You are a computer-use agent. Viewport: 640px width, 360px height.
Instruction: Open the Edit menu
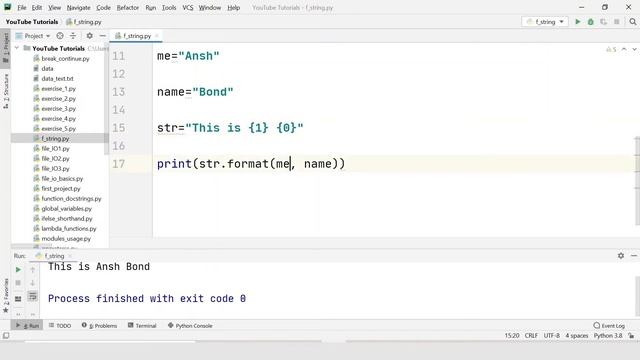tap(37, 7)
